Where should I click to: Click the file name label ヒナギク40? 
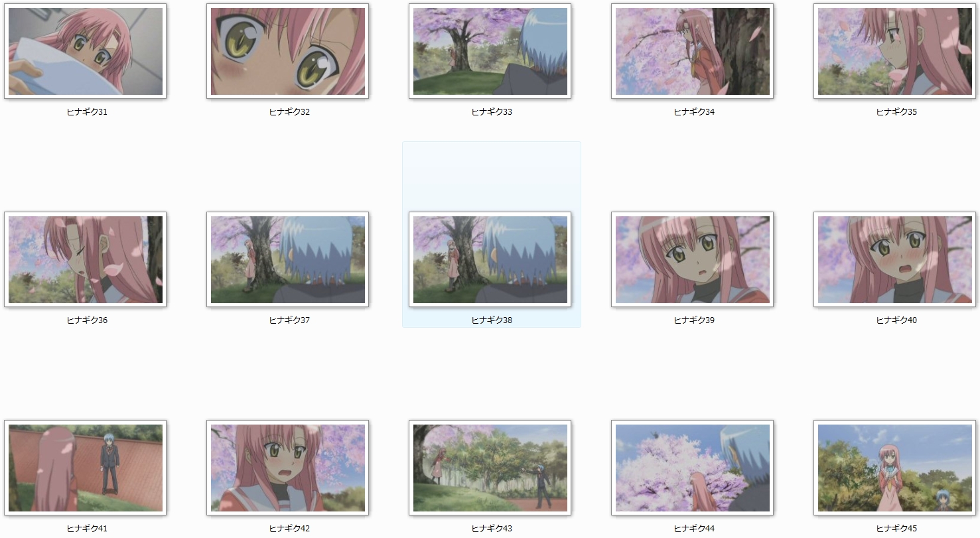click(896, 320)
